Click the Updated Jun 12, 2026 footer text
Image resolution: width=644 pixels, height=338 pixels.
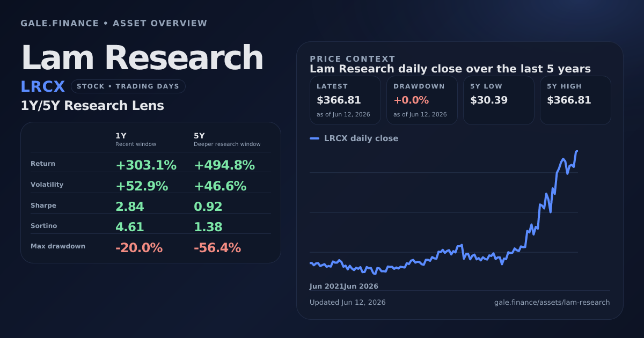(348, 303)
